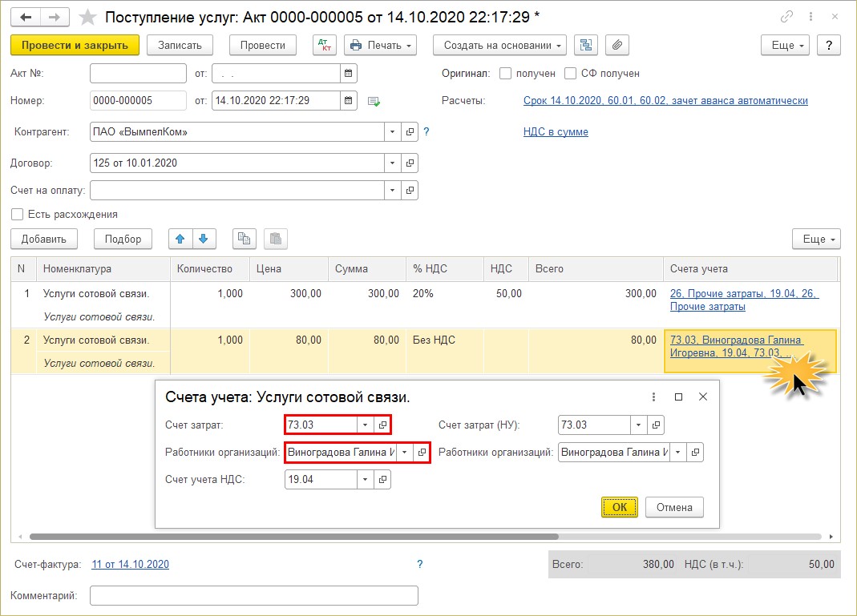Open calendar for Акт date field
This screenshot has width=857, height=616.
point(348,73)
